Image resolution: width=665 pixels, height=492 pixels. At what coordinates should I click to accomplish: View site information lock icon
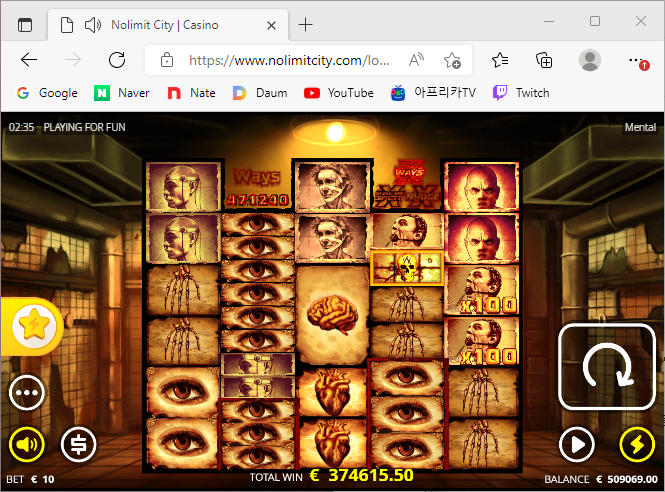coord(167,60)
